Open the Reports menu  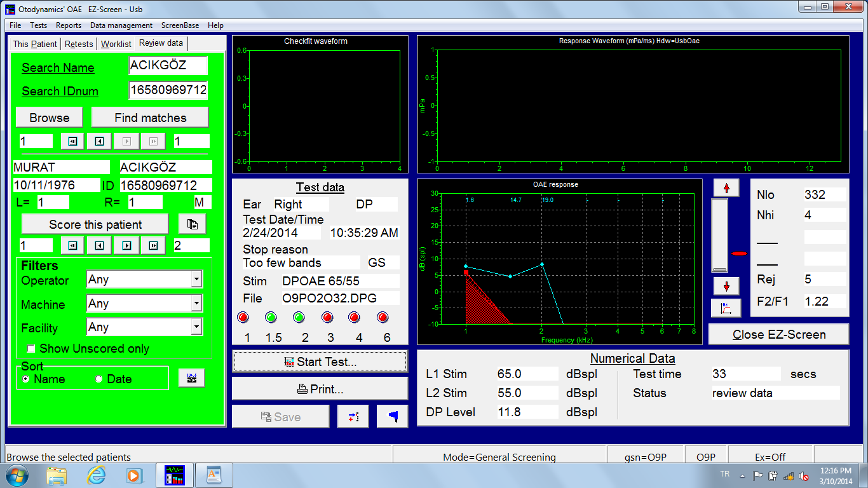[69, 25]
